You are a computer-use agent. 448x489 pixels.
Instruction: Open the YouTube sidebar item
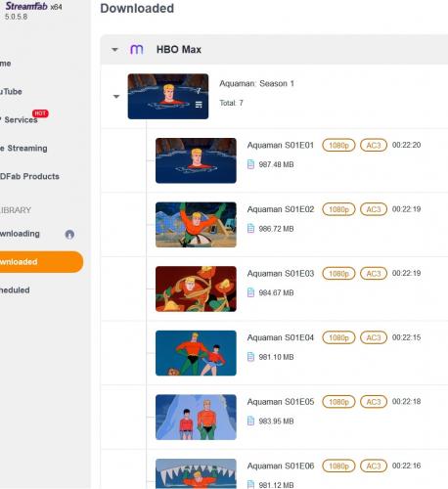coord(11,92)
